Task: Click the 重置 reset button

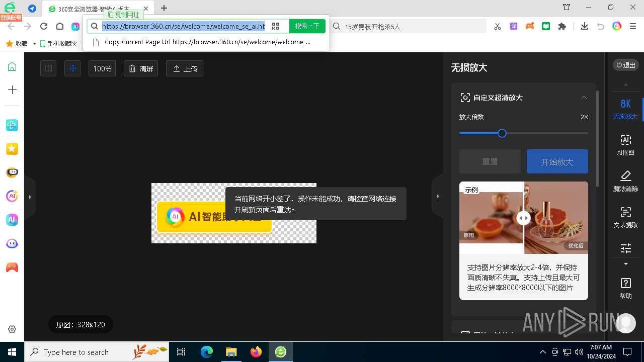Action: 490,161
